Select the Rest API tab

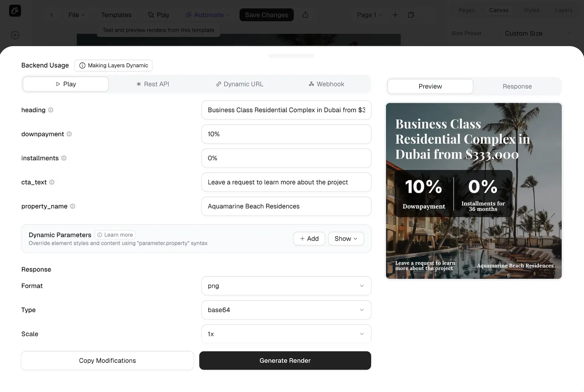pos(153,84)
